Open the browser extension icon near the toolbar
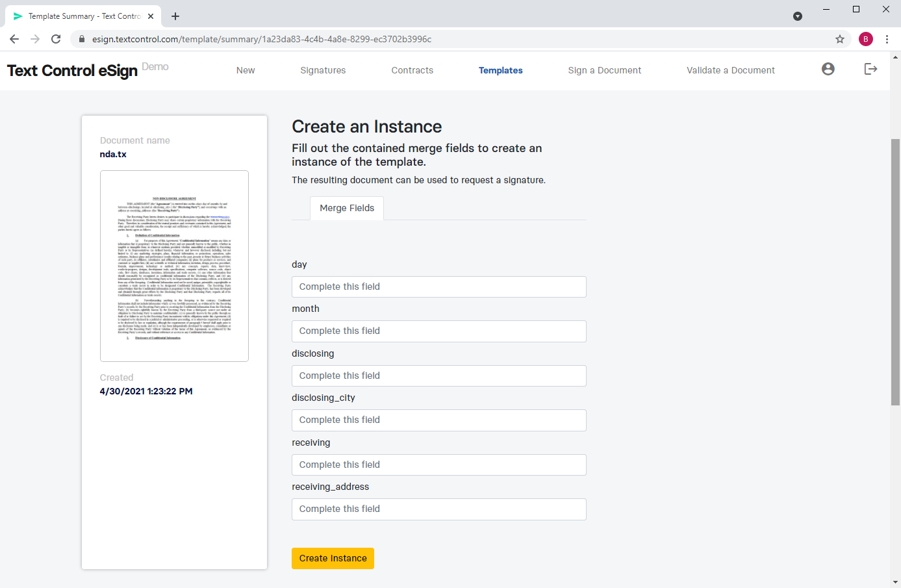 point(798,16)
